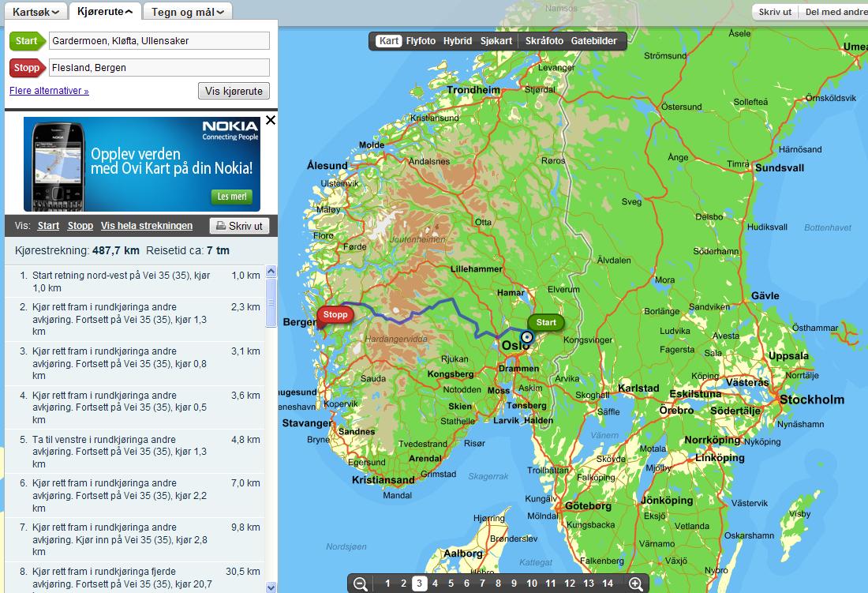Click the Skriv ut printer button

click(239, 226)
